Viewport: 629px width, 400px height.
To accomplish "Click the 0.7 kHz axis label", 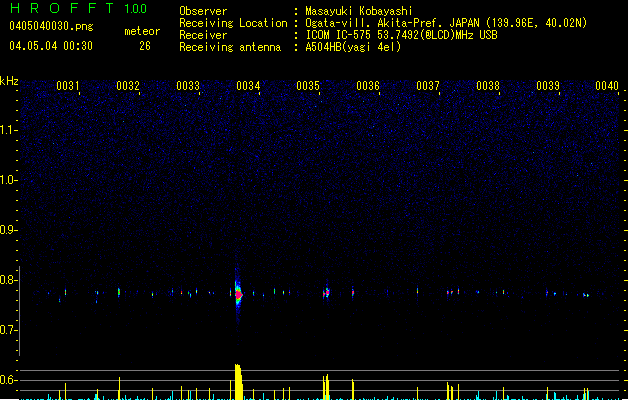I will pos(8,330).
